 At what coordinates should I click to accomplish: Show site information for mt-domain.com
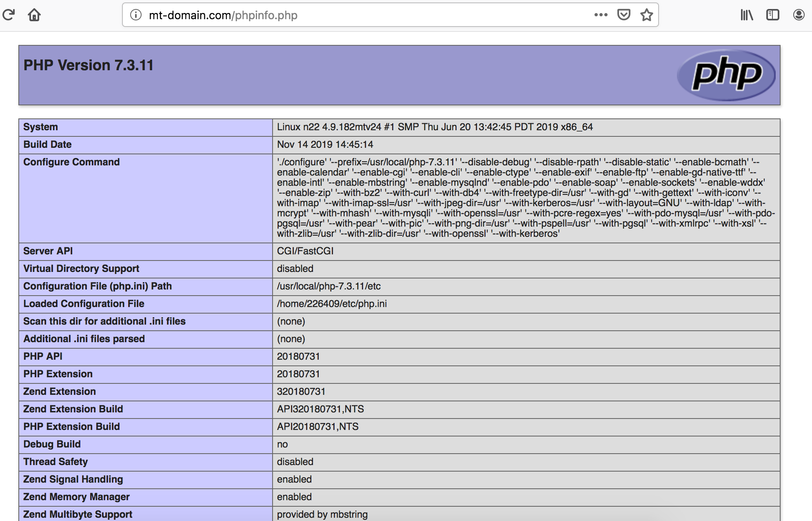[136, 15]
